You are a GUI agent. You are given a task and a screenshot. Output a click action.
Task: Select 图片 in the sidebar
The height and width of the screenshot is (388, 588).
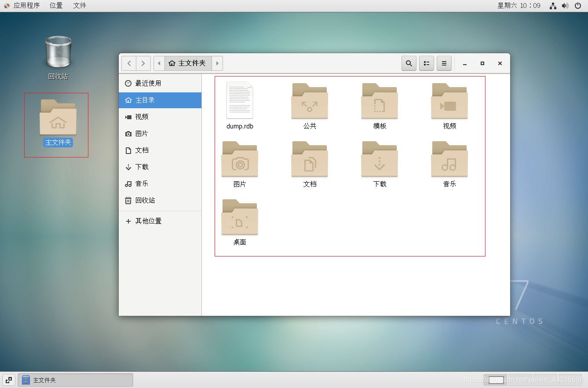pyautogui.click(x=160, y=133)
